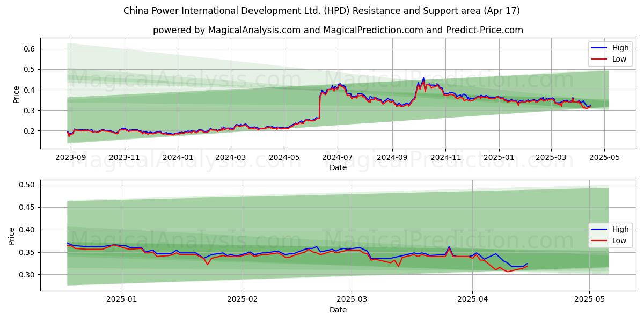Click the '0.3' price tick on top chart
The image size is (644, 322).
31,111
